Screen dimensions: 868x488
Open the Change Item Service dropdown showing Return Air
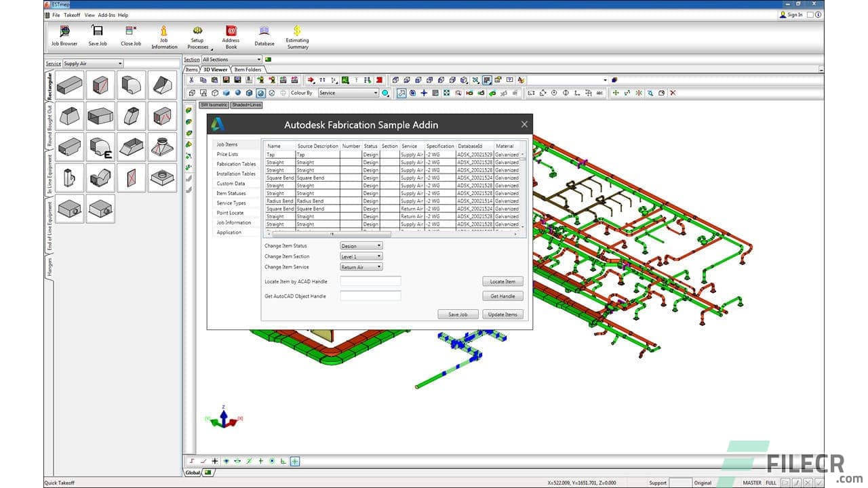(361, 266)
